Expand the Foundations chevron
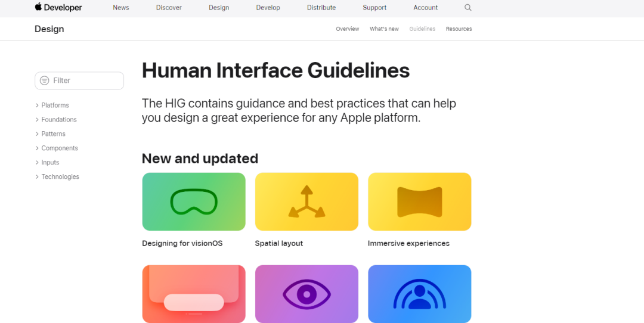The height and width of the screenshot is (323, 644). (37, 120)
